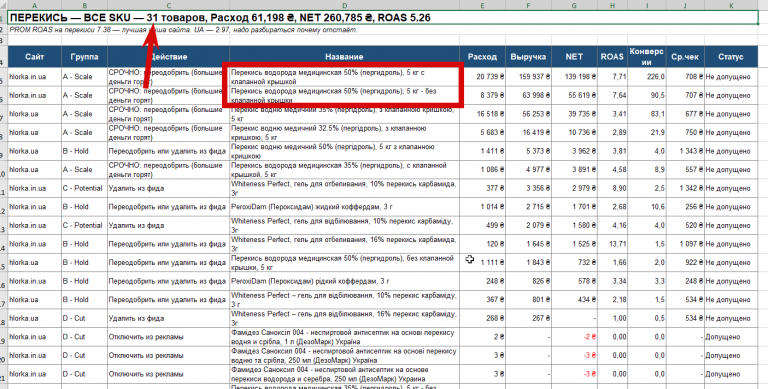768x389 pixels.
Task: Select cell with conversions 10,6
Action: pyautogui.click(x=647, y=207)
